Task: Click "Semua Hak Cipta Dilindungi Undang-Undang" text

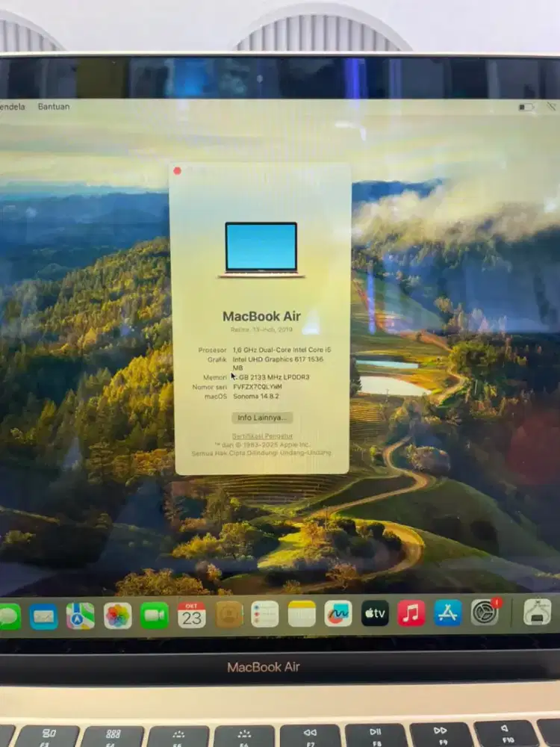Action: (261, 453)
